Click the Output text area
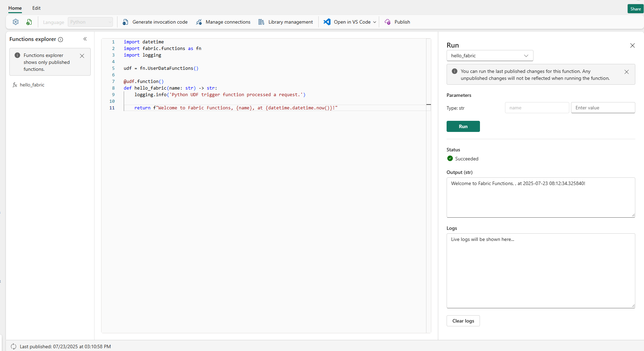This screenshot has height=351, width=644. [x=541, y=198]
